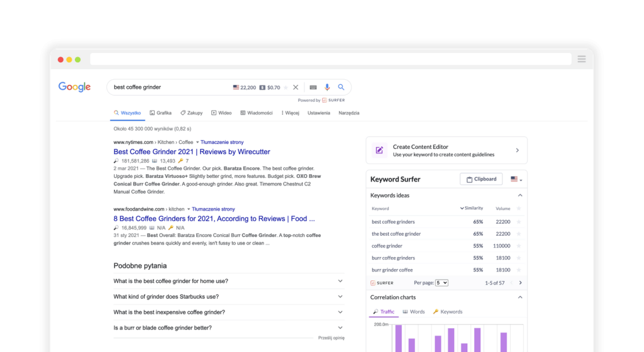Click US flag search volume 22,200
The image size is (644, 352).
[x=245, y=87]
